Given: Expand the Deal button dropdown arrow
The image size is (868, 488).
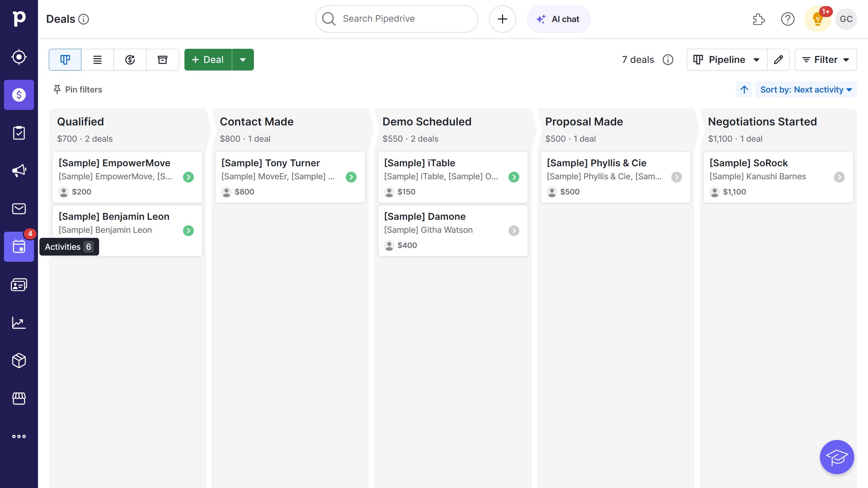Looking at the screenshot, I should tap(243, 60).
